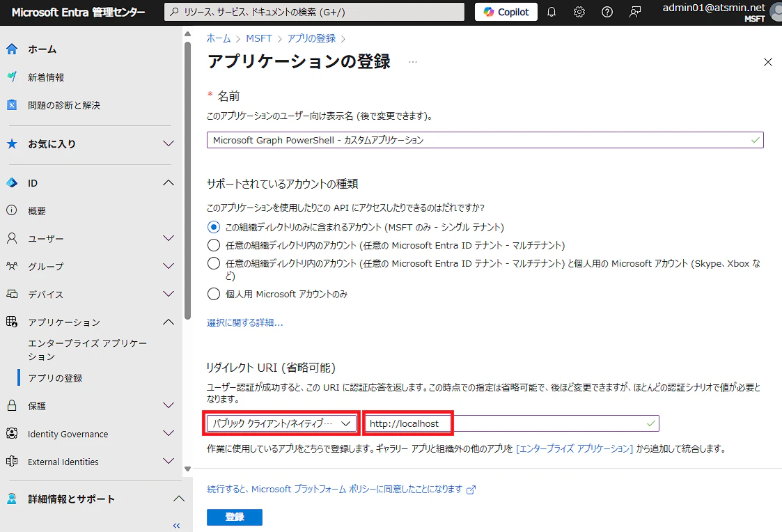Expand the External Identities chevron
The width and height of the screenshot is (782, 532).
(169, 462)
